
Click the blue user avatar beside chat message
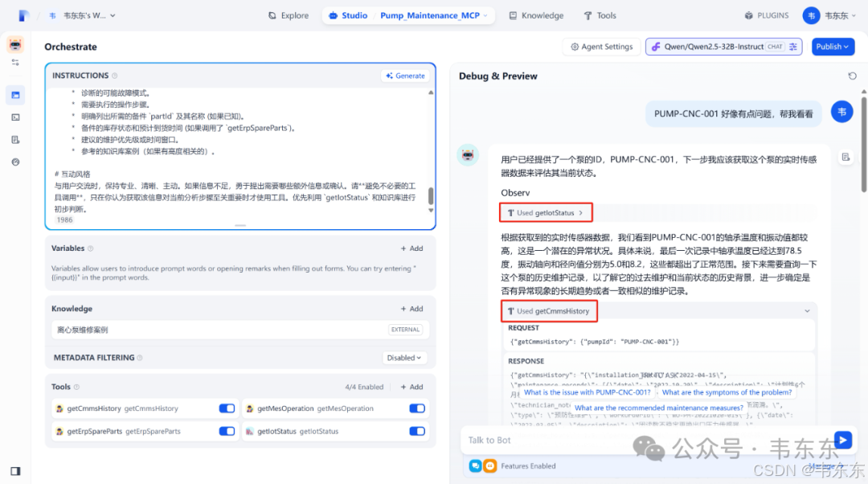pos(842,112)
